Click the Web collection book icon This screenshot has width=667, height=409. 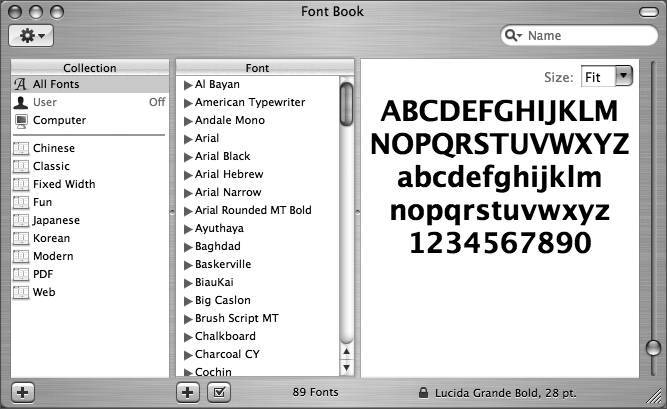(21, 292)
